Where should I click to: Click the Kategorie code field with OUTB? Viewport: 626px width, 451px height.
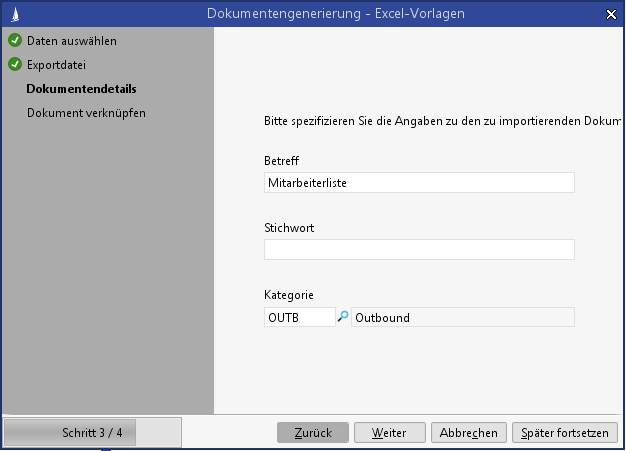[299, 317]
